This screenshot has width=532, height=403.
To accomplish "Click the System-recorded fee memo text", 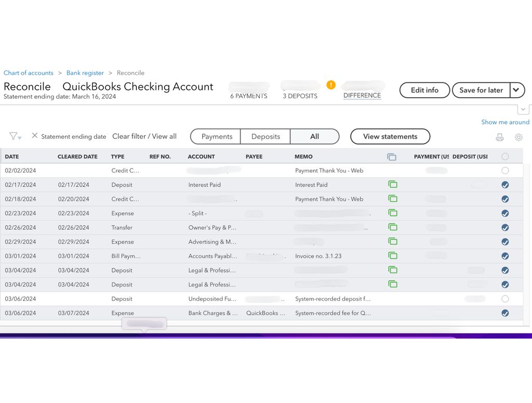I will tap(333, 313).
